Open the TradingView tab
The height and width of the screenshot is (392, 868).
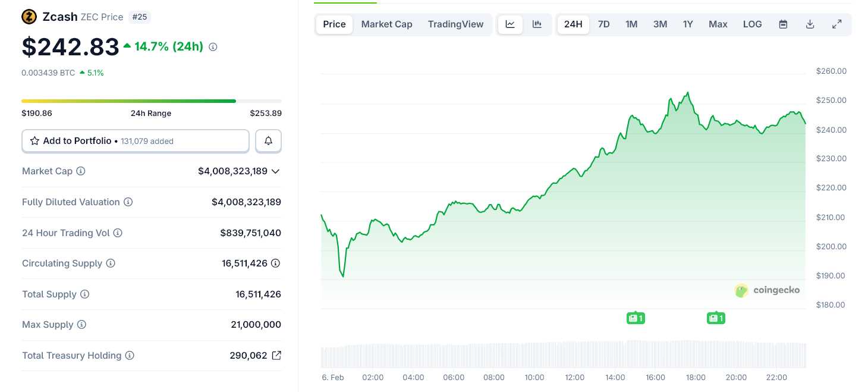pyautogui.click(x=455, y=24)
